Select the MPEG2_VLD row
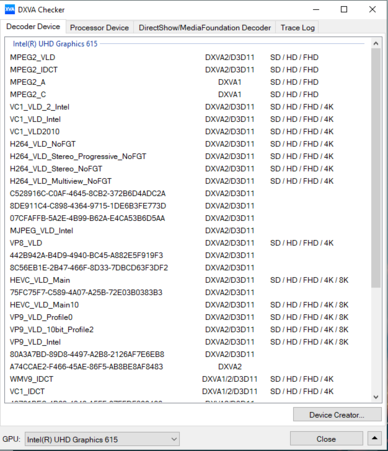 pyautogui.click(x=188, y=57)
